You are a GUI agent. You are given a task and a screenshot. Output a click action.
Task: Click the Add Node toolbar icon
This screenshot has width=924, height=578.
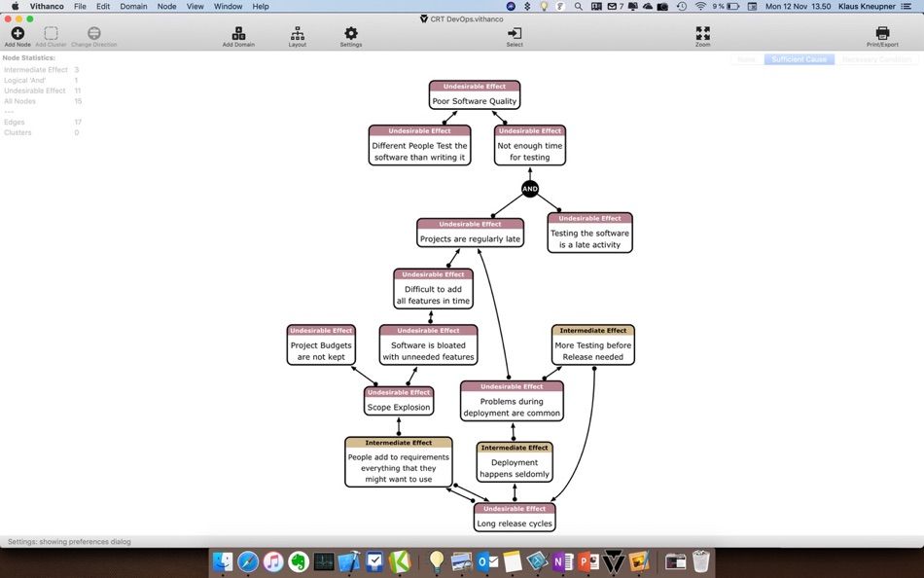(x=18, y=34)
